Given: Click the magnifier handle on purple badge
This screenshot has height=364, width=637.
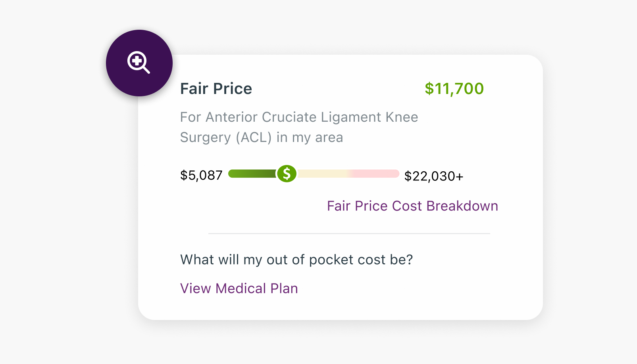Looking at the screenshot, I should click(x=146, y=70).
